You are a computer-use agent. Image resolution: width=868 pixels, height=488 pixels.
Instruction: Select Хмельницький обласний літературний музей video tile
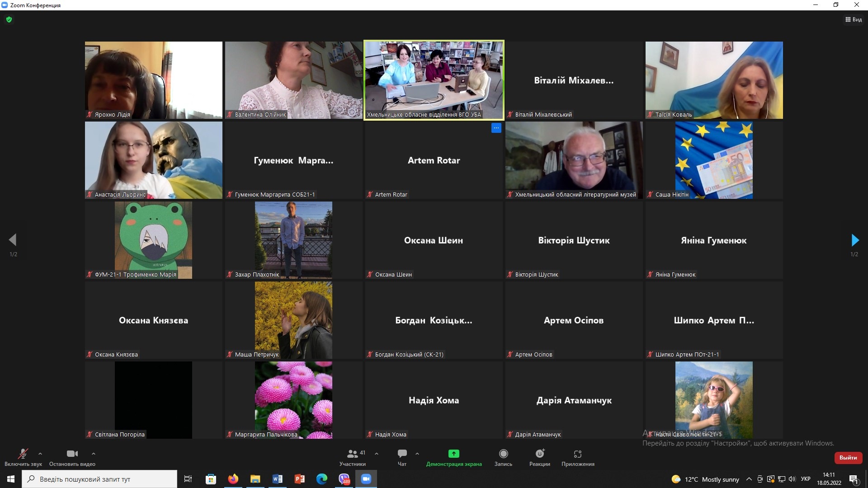click(x=574, y=160)
